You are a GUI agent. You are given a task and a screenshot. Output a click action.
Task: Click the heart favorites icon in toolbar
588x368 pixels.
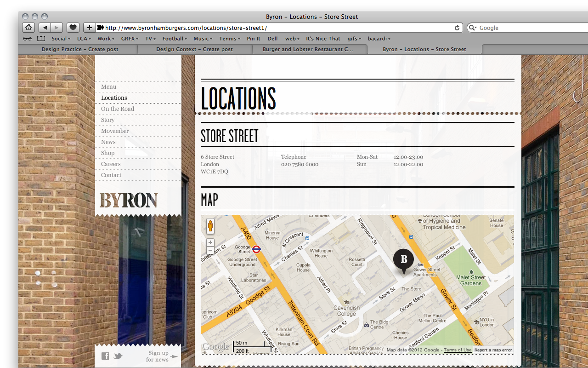coord(73,28)
